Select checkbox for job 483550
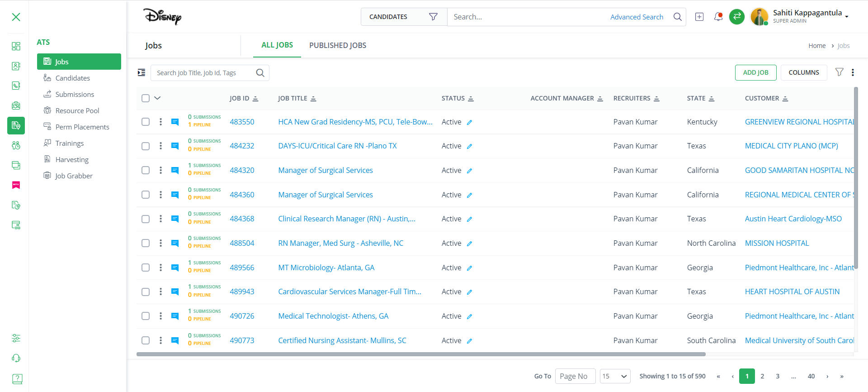 click(146, 122)
